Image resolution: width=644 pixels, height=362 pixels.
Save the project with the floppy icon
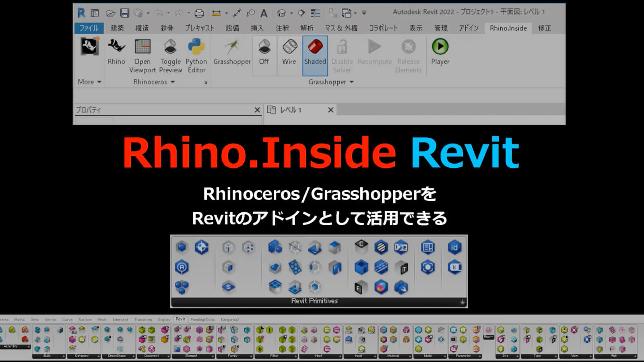click(125, 13)
